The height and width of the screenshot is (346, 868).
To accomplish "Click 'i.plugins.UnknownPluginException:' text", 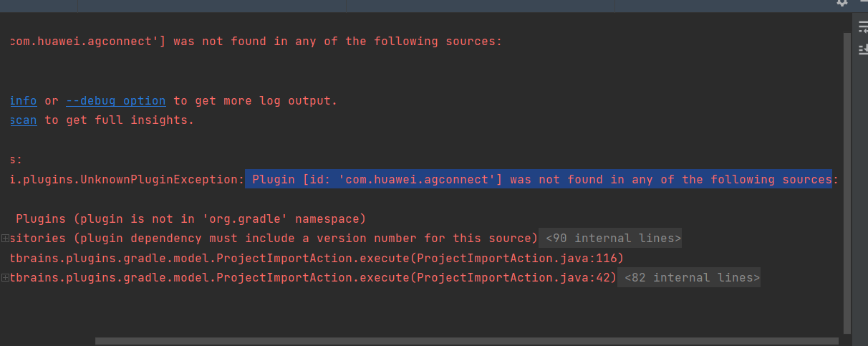I will (x=127, y=179).
